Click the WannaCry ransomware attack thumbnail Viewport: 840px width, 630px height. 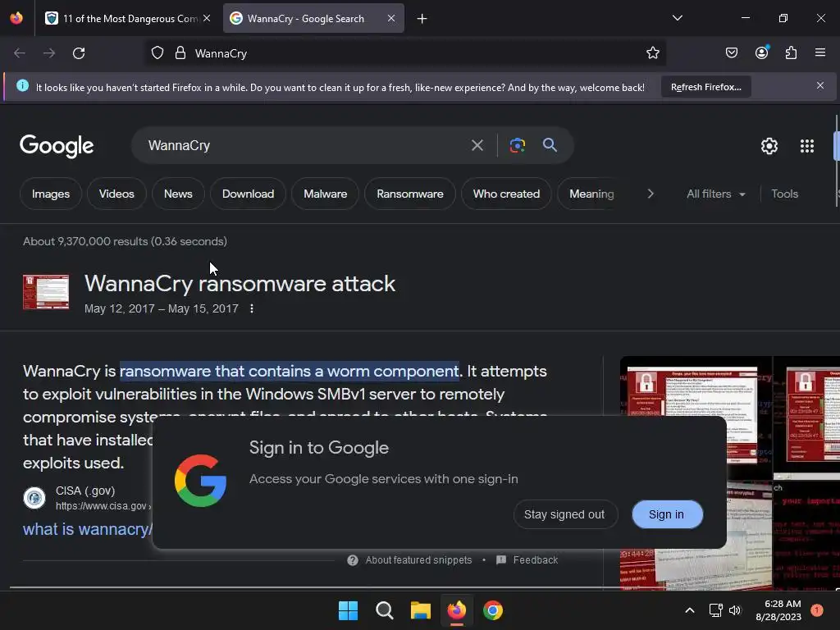coord(46,292)
